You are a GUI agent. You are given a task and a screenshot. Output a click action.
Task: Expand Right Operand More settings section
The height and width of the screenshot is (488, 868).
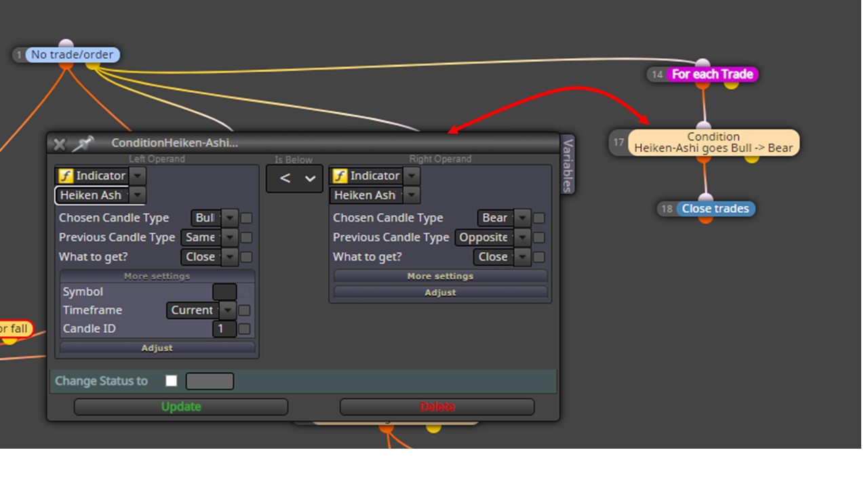(x=440, y=276)
